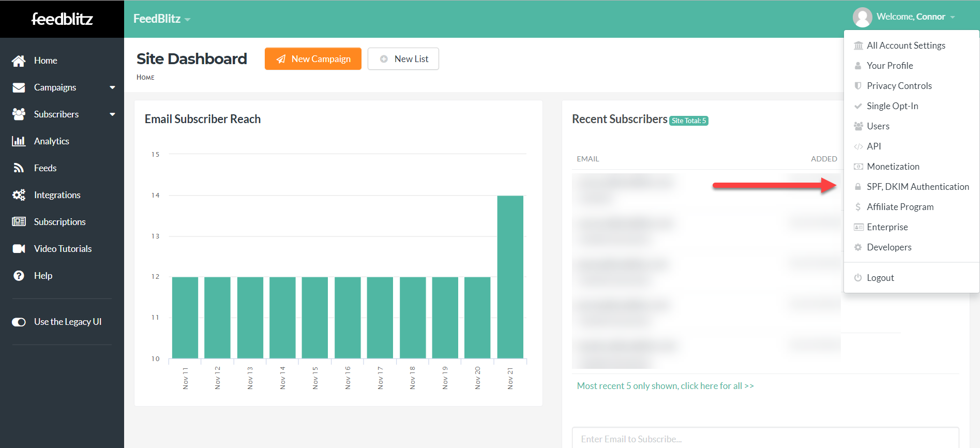Choose Logout from the menu
The height and width of the screenshot is (448, 980).
pyautogui.click(x=880, y=278)
